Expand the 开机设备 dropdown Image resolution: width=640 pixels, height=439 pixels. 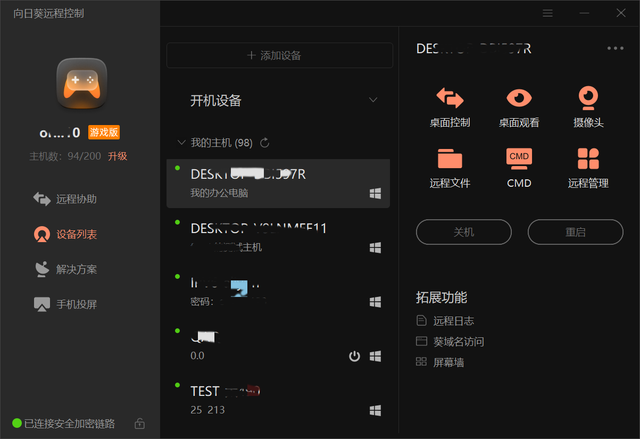tap(373, 100)
